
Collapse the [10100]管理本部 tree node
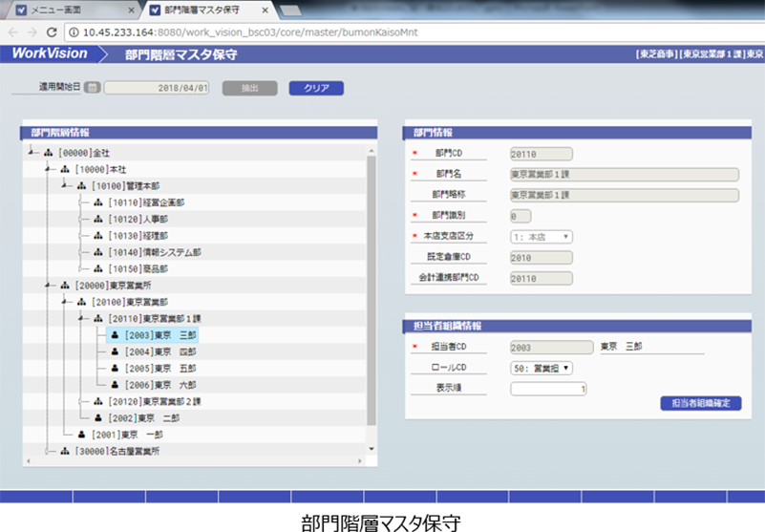click(63, 186)
